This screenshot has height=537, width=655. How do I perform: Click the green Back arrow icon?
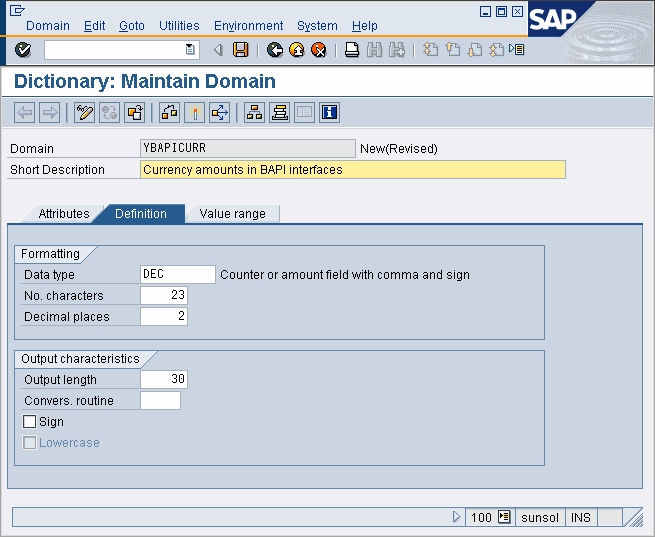tap(275, 50)
